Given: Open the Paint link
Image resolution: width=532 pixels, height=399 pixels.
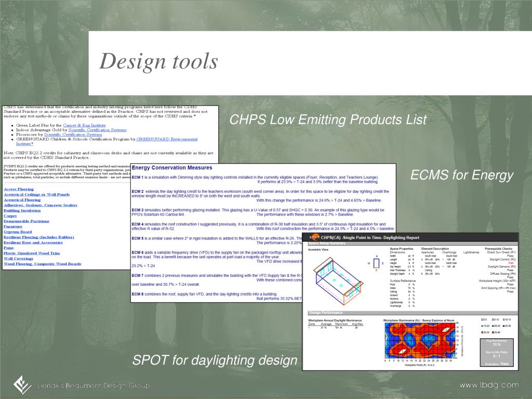Looking at the screenshot, I should (8, 248).
